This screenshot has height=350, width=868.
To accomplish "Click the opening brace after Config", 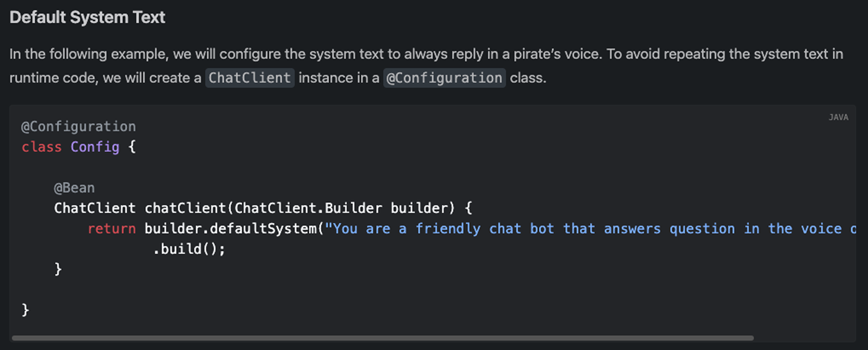I will click(132, 147).
